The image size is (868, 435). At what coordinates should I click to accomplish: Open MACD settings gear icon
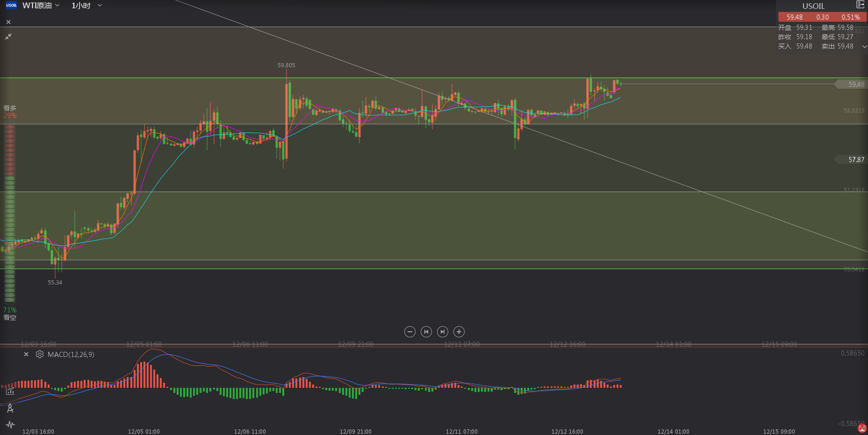click(40, 355)
